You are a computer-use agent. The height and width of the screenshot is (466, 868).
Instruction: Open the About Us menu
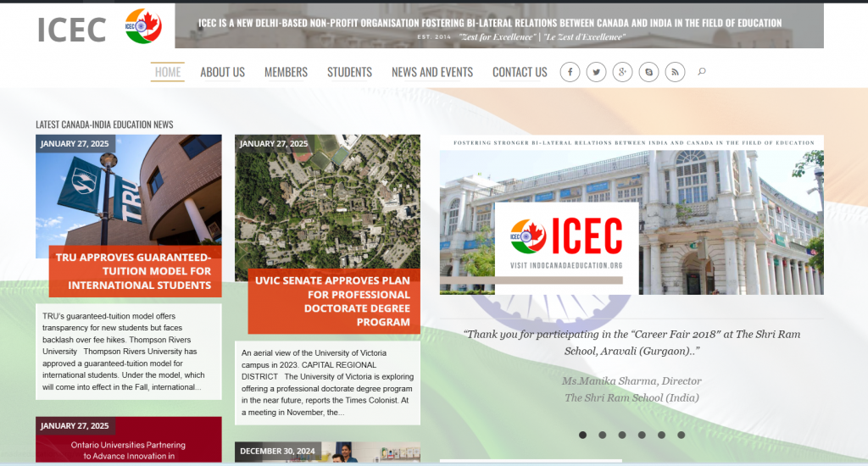coord(222,72)
